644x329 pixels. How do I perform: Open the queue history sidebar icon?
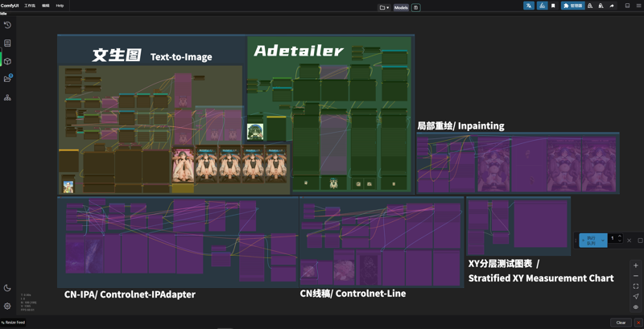tap(7, 26)
